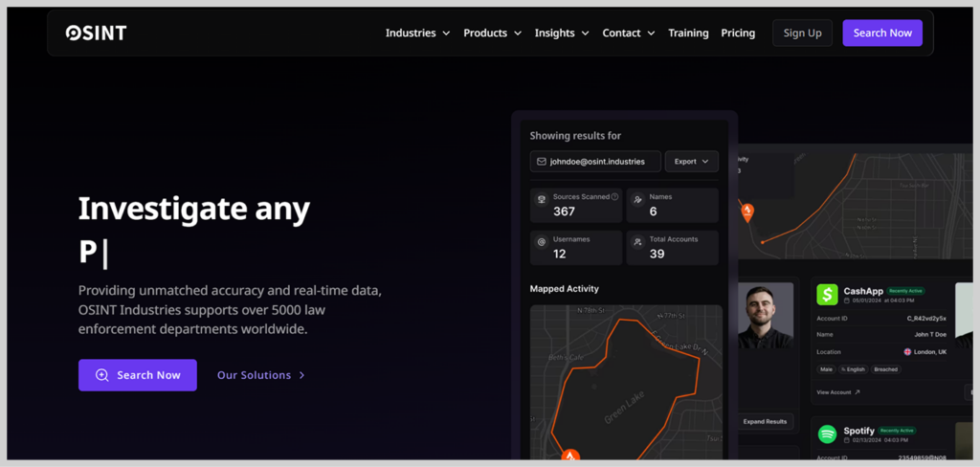Click the orange Strava marker on upper map
The width and height of the screenshot is (980, 467).
click(747, 211)
